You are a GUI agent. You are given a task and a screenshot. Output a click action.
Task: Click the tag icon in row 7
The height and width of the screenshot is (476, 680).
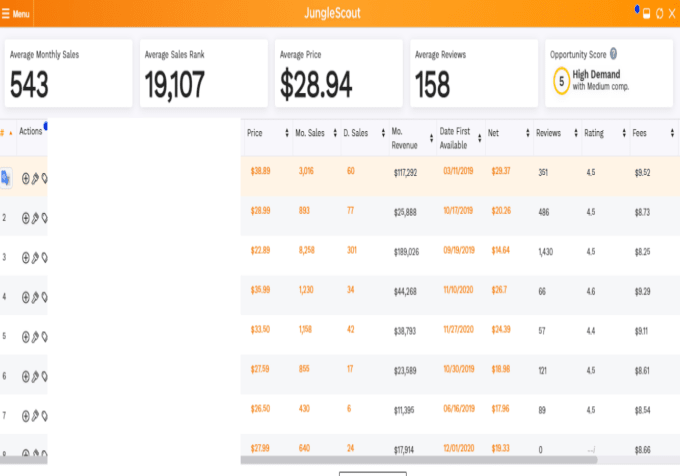point(44,416)
